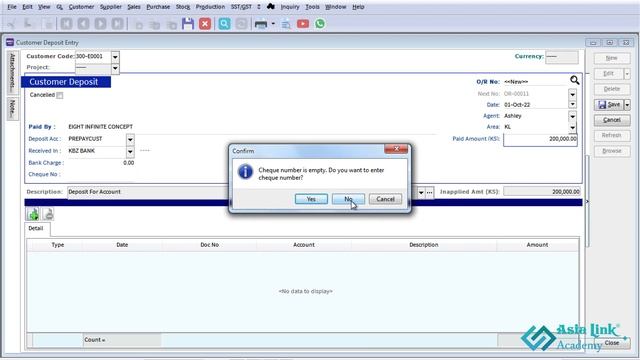Open the Date dropdown calendar
Viewport: 640px width, 360px height.
573,104
